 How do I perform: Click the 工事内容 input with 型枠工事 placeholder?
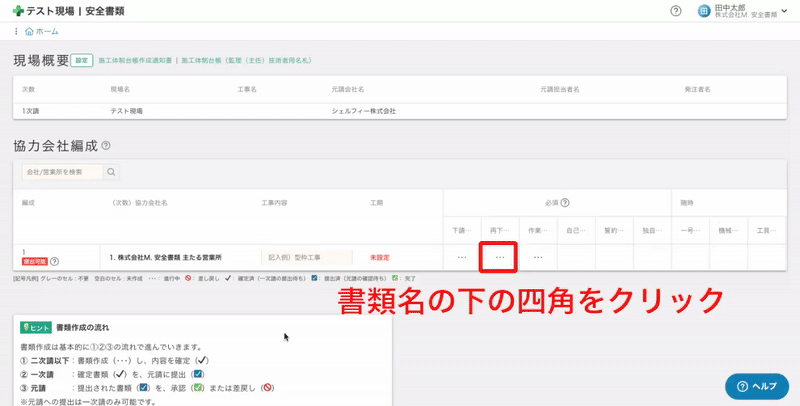(307, 258)
